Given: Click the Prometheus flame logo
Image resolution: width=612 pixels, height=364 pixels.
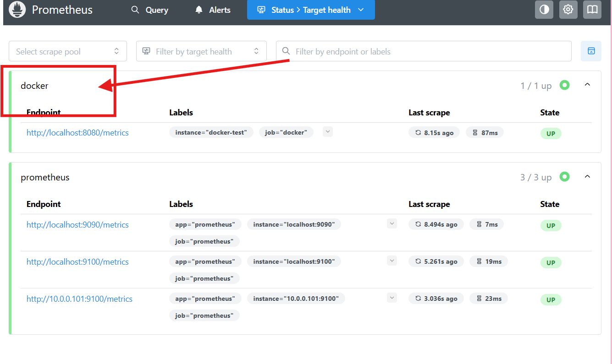Looking at the screenshot, I should [x=17, y=10].
